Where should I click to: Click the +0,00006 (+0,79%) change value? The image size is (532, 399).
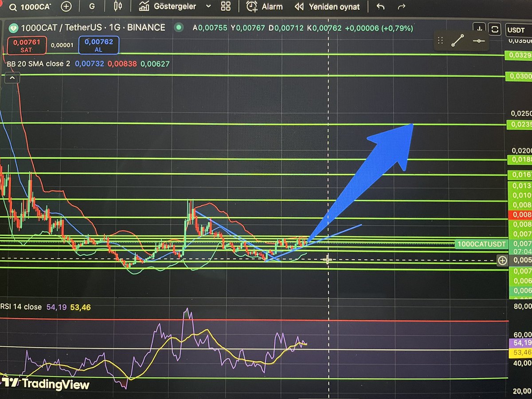click(379, 28)
